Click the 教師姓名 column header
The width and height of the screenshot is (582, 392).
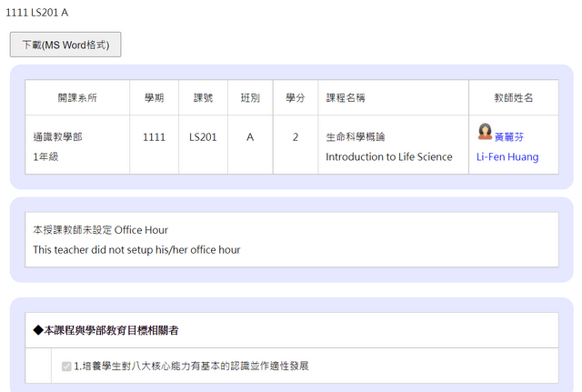513,98
